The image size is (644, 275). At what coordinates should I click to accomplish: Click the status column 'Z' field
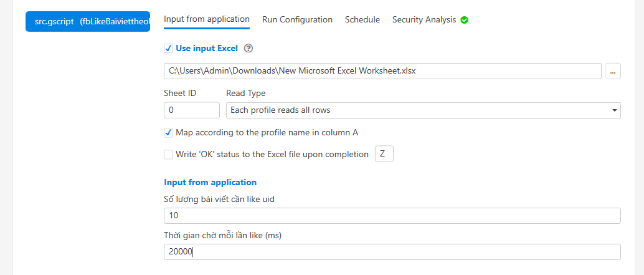pos(384,154)
